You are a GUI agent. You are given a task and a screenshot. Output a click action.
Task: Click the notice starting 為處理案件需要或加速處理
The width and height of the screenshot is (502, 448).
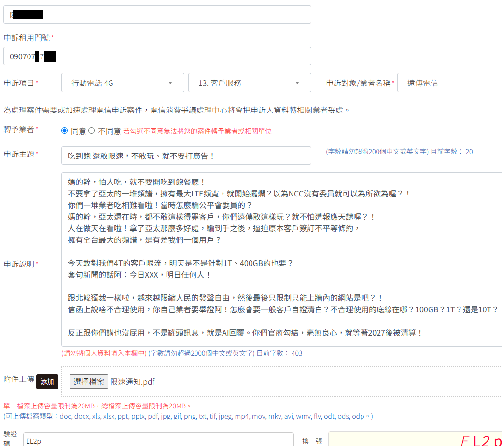176,111
